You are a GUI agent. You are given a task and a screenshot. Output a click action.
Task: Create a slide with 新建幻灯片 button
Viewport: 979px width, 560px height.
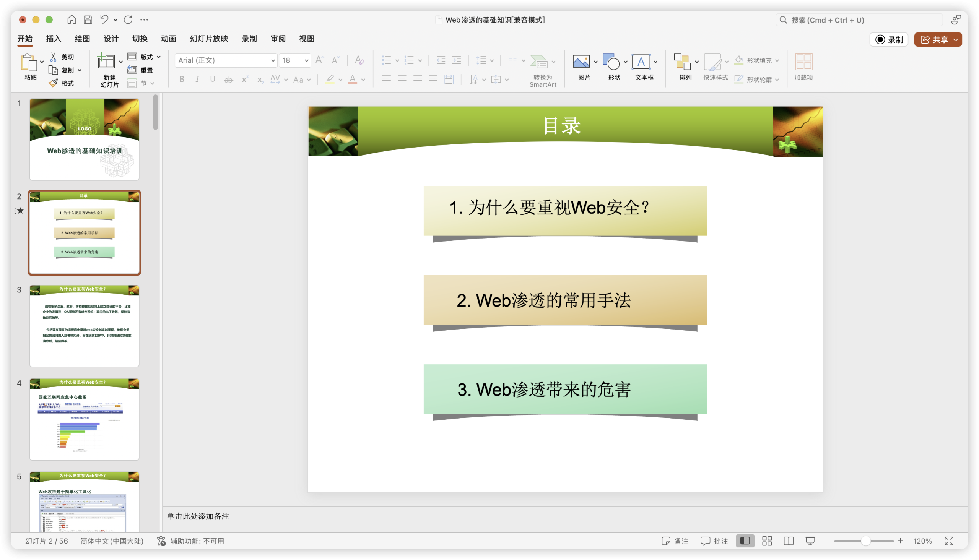[x=107, y=69]
